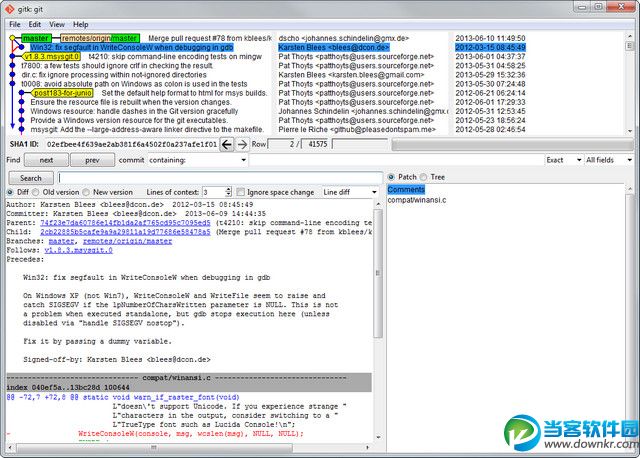640x458 pixels.
Task: Open the Help menu
Action: point(80,24)
